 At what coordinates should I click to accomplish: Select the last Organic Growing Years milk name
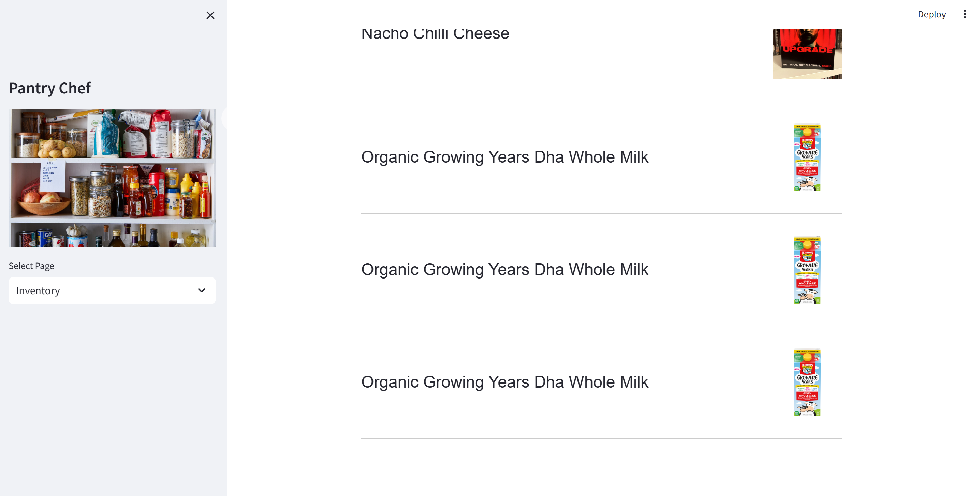click(x=504, y=382)
